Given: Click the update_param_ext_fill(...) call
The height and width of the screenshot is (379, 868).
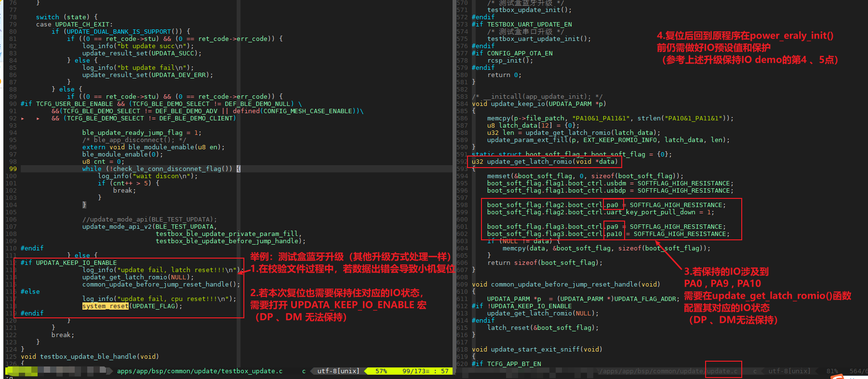Looking at the screenshot, I should pyautogui.click(x=608, y=140).
